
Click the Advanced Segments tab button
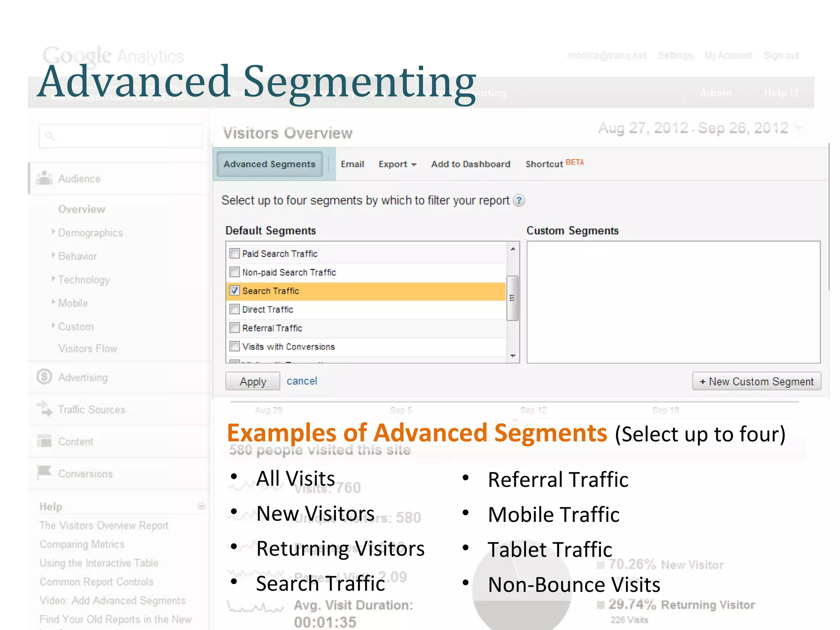click(269, 164)
